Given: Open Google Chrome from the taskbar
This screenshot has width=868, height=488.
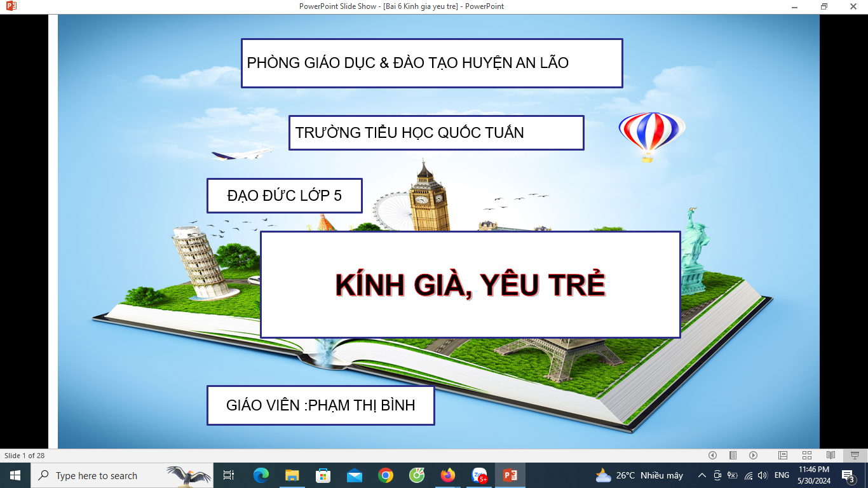Looking at the screenshot, I should click(x=385, y=475).
